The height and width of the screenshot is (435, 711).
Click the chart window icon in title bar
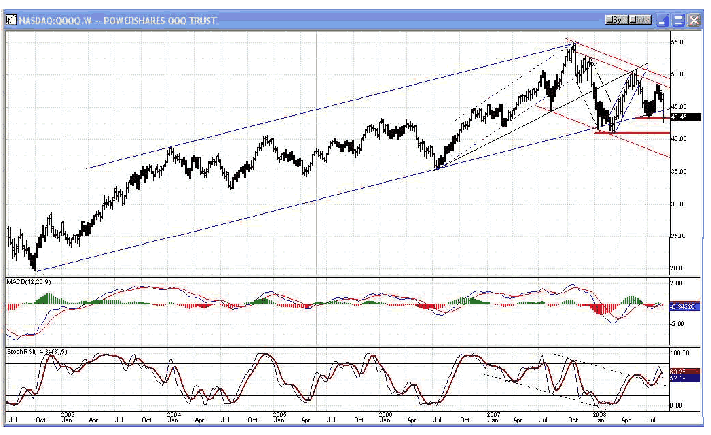pos(11,20)
